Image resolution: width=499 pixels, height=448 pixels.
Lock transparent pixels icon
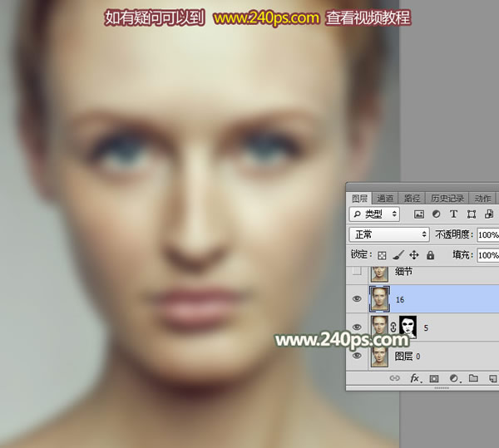[x=382, y=255]
